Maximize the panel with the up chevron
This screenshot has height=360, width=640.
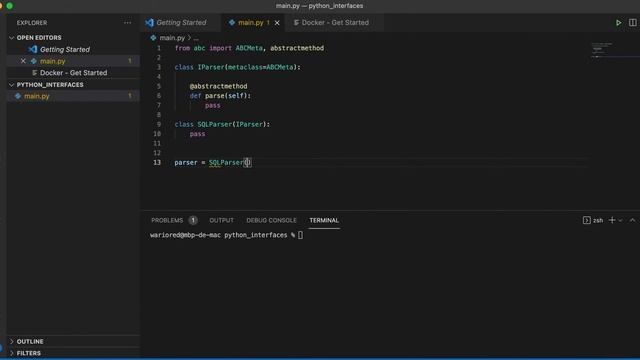tap(632, 220)
